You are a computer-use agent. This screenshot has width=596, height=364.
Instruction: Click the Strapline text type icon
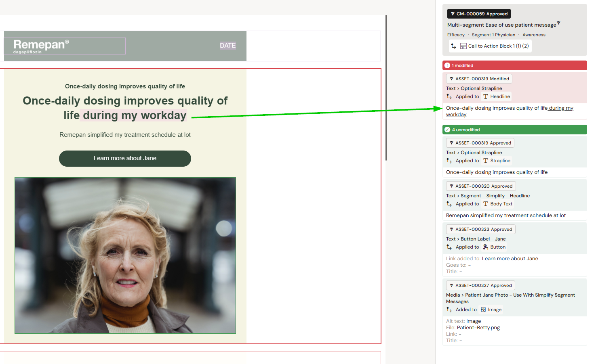(486, 161)
